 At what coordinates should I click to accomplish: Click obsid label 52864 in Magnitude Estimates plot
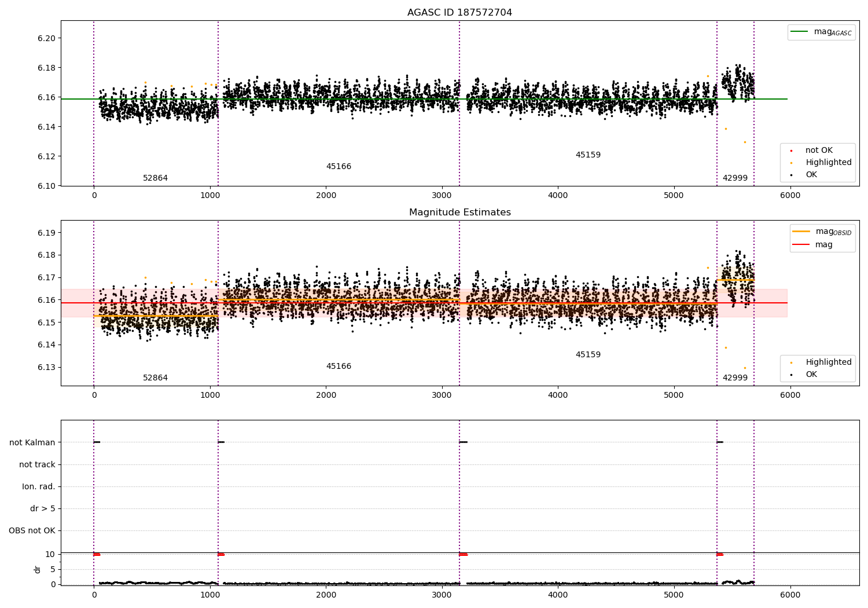[x=155, y=378]
